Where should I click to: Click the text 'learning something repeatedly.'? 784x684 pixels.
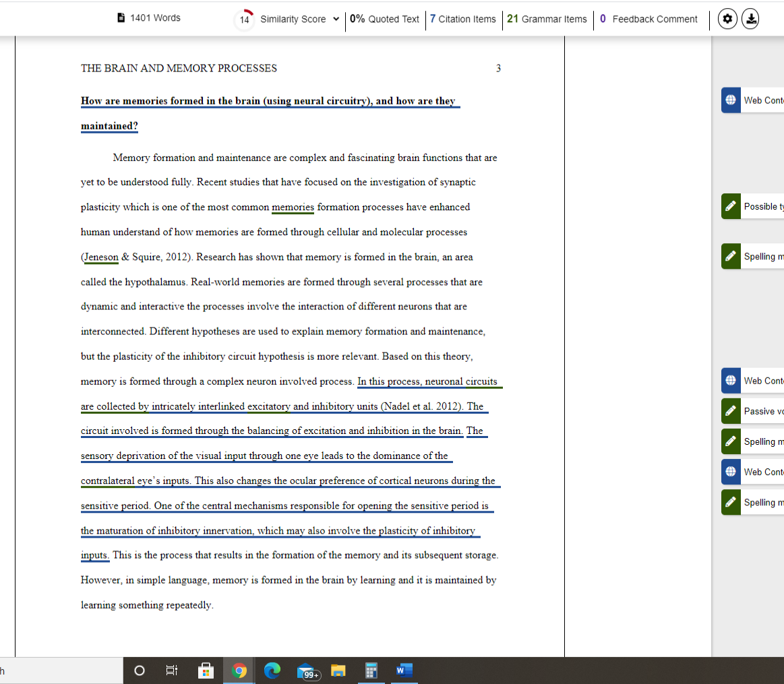click(147, 605)
